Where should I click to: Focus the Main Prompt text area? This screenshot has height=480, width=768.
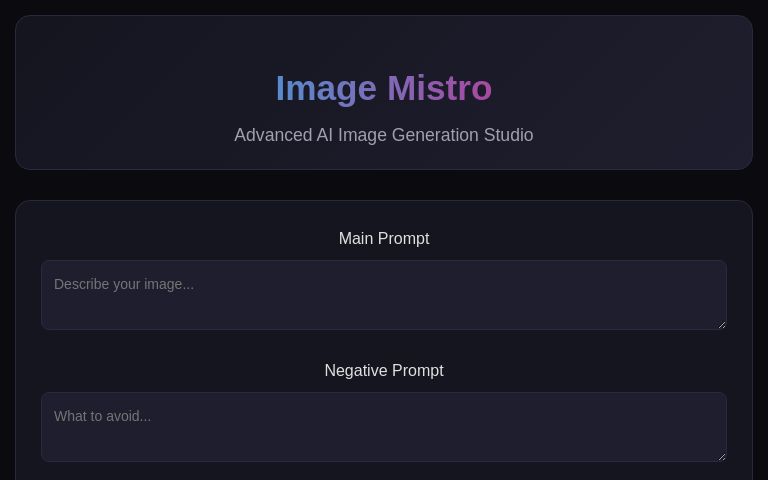[x=384, y=295]
